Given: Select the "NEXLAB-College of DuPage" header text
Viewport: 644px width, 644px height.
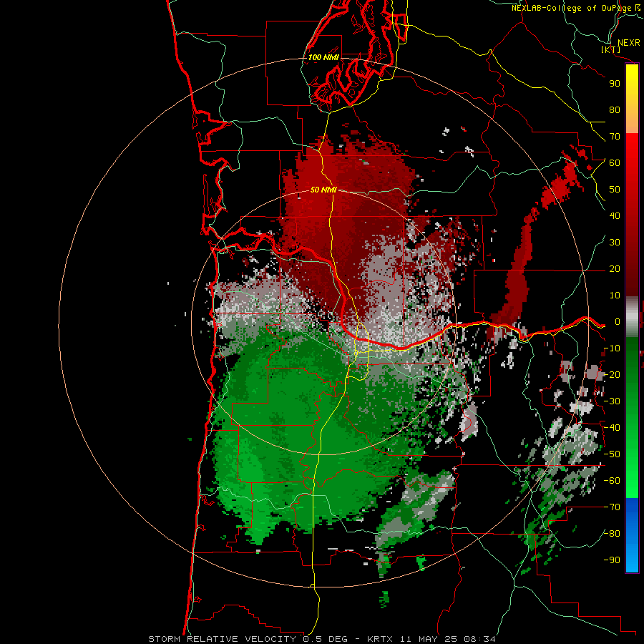Looking at the screenshot, I should click(572, 8).
